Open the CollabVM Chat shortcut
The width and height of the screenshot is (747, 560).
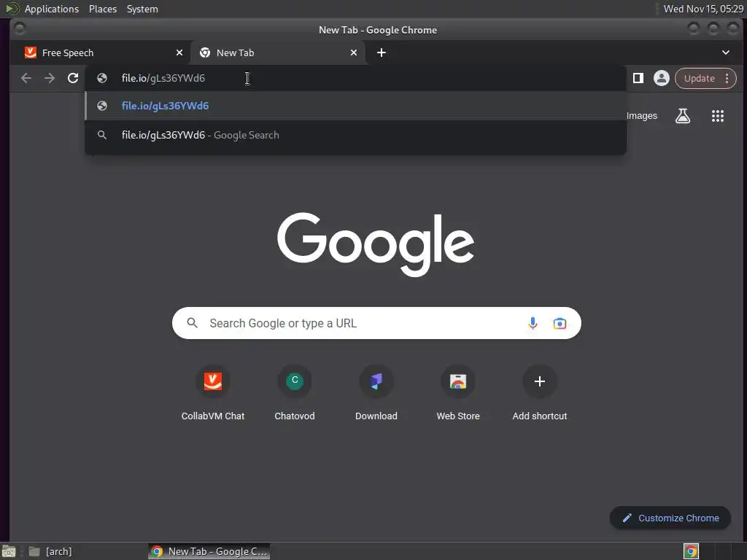click(x=213, y=393)
